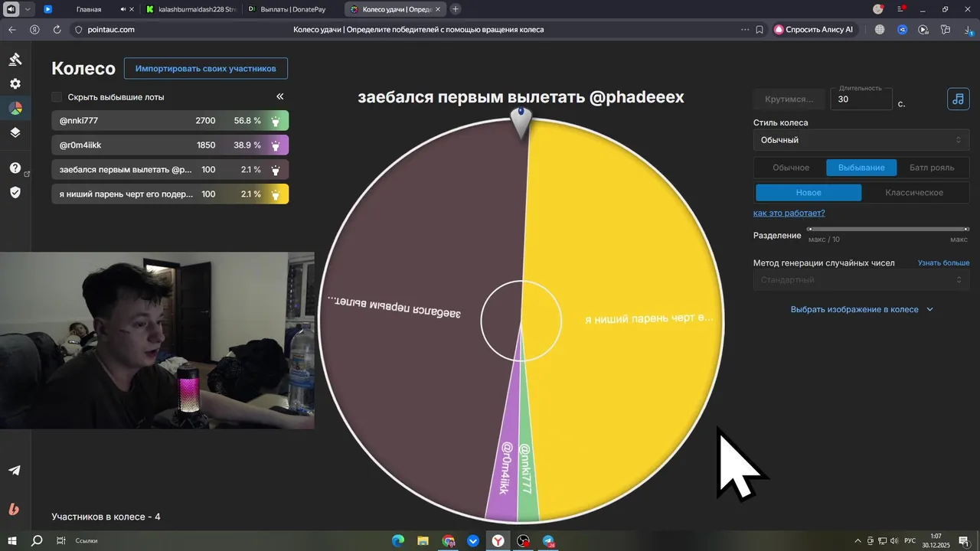The width and height of the screenshot is (980, 551).
Task: Open browser tab list dropdown arrow
Action: pos(28,9)
